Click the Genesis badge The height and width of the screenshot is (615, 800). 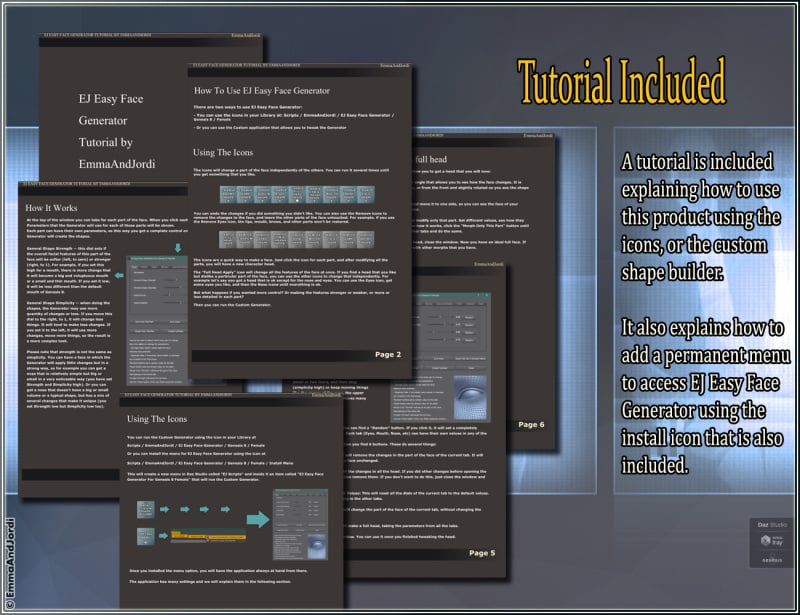pos(772,560)
